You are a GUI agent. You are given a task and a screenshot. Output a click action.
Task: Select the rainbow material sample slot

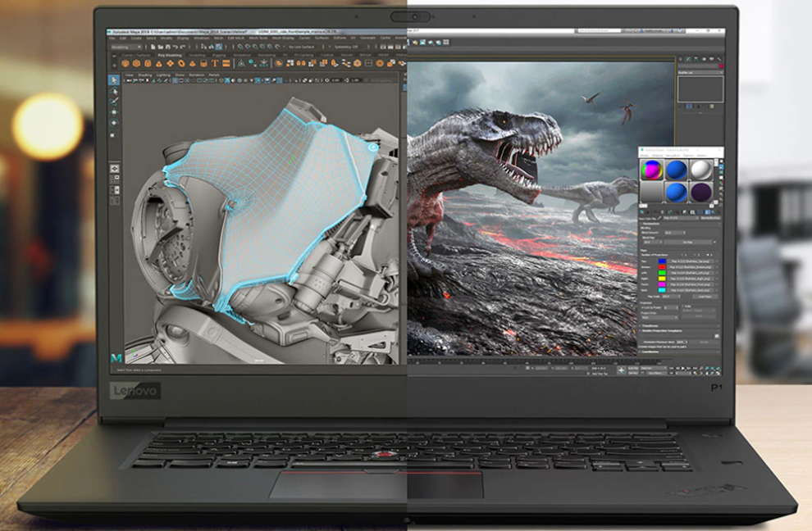pos(652,170)
